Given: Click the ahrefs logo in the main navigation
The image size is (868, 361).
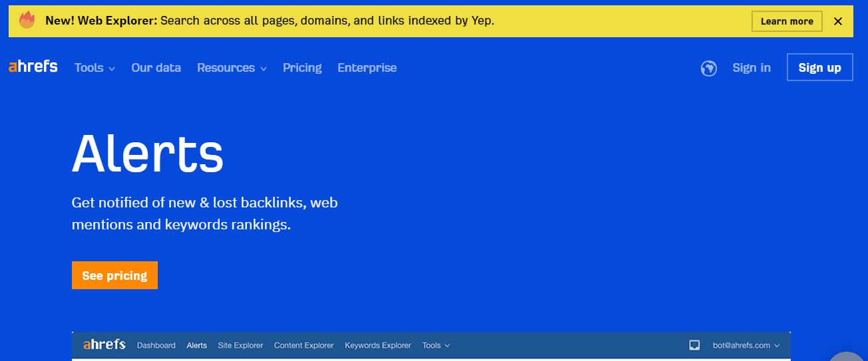Looking at the screenshot, I should [x=33, y=67].
